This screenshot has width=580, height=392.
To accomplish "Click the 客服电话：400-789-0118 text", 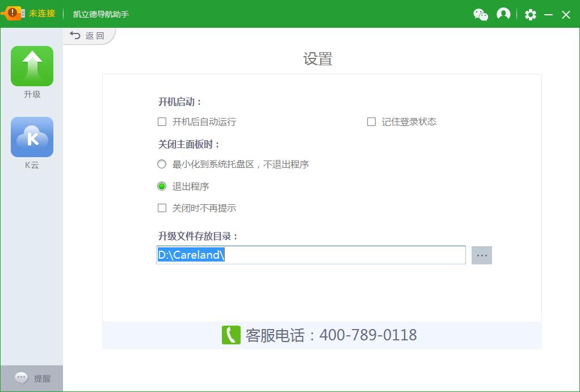I will (331, 335).
